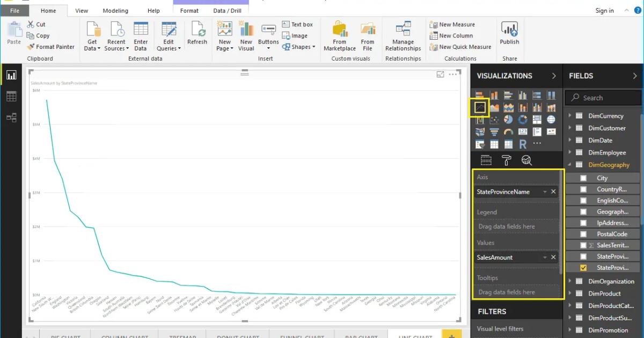Collapse the DimGeography table
The width and height of the screenshot is (644, 338).
pyautogui.click(x=570, y=165)
